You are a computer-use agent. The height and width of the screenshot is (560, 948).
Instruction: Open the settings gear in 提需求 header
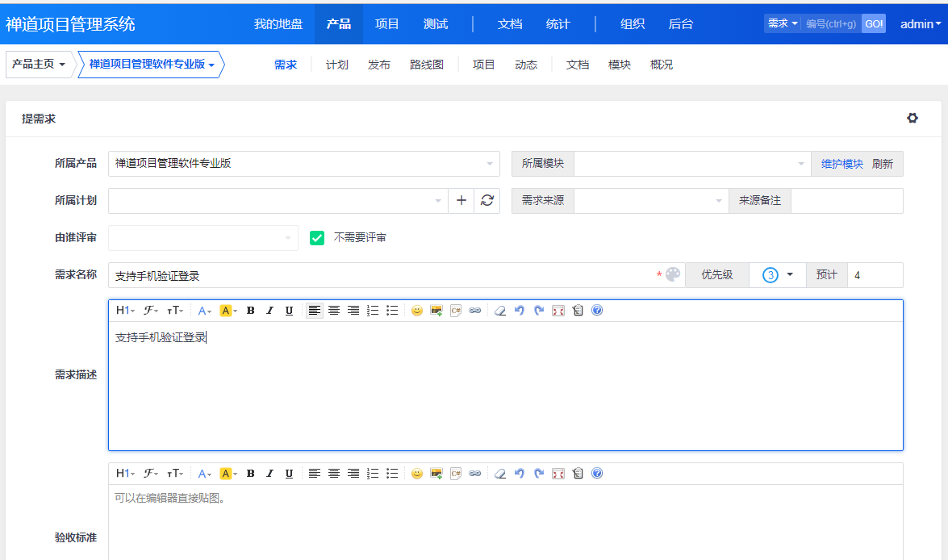pyautogui.click(x=913, y=119)
